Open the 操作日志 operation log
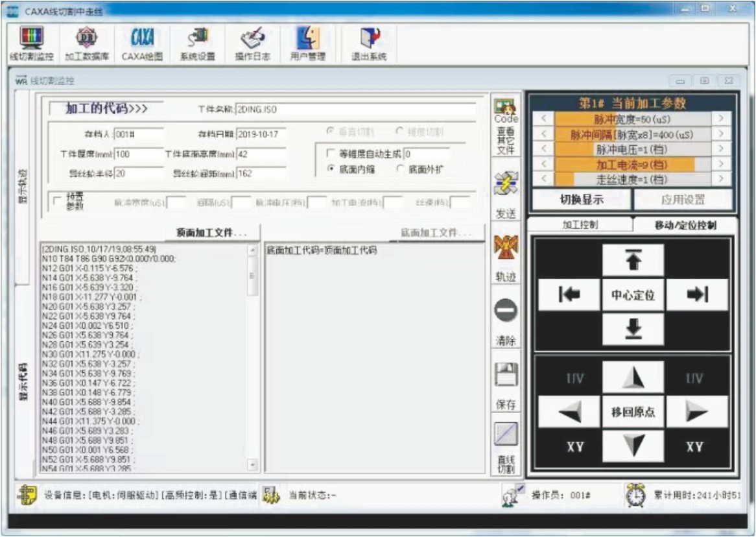Screen dimensions: 756x537 [252, 40]
